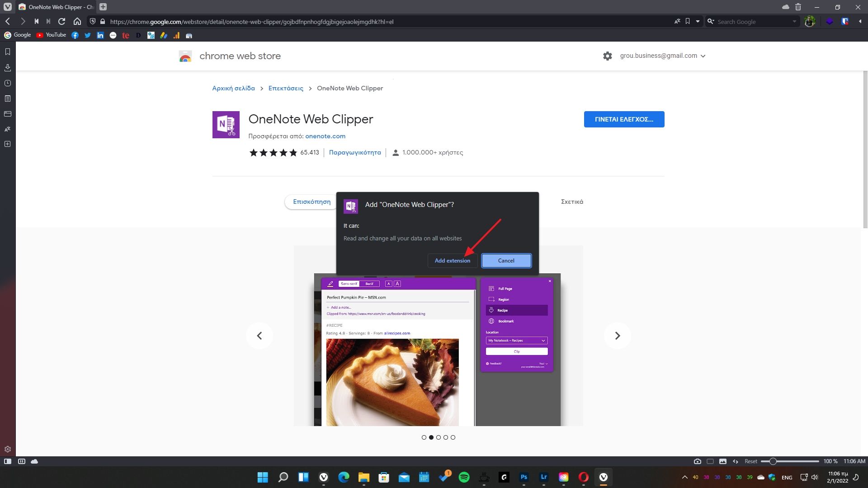Go to the home page icon
Image resolution: width=868 pixels, height=488 pixels.
pos(77,21)
